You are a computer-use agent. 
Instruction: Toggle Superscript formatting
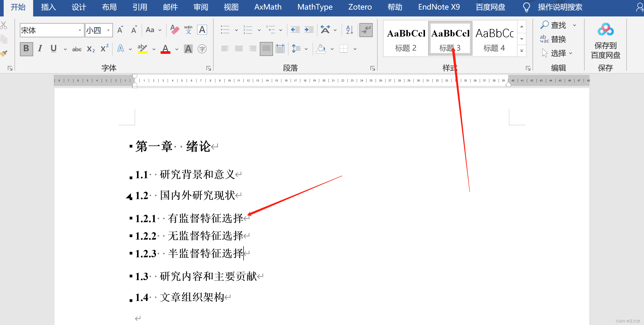(104, 49)
